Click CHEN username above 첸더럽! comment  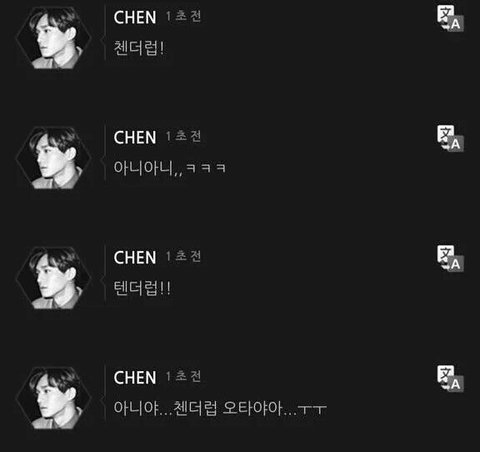pyautogui.click(x=135, y=17)
